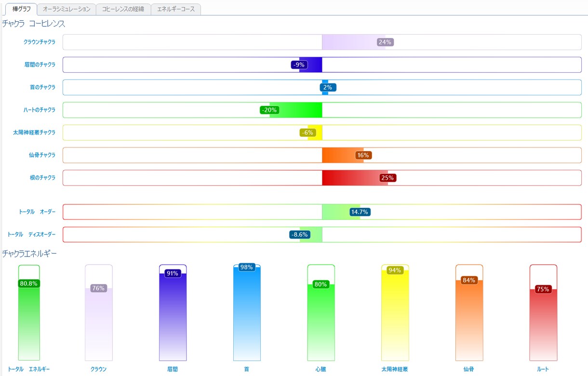Select the クラウンチャクラ row label
Image resolution: width=588 pixels, height=376 pixels.
(x=40, y=42)
